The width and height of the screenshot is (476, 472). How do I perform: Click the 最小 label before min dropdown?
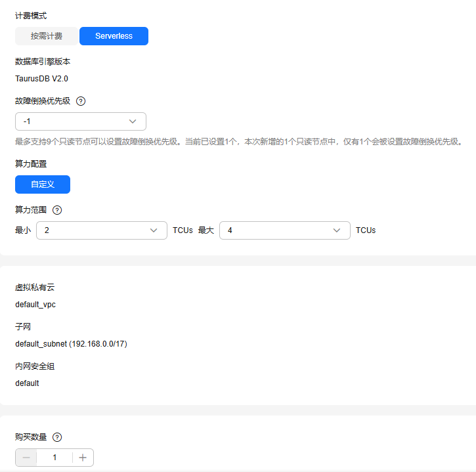(23, 230)
